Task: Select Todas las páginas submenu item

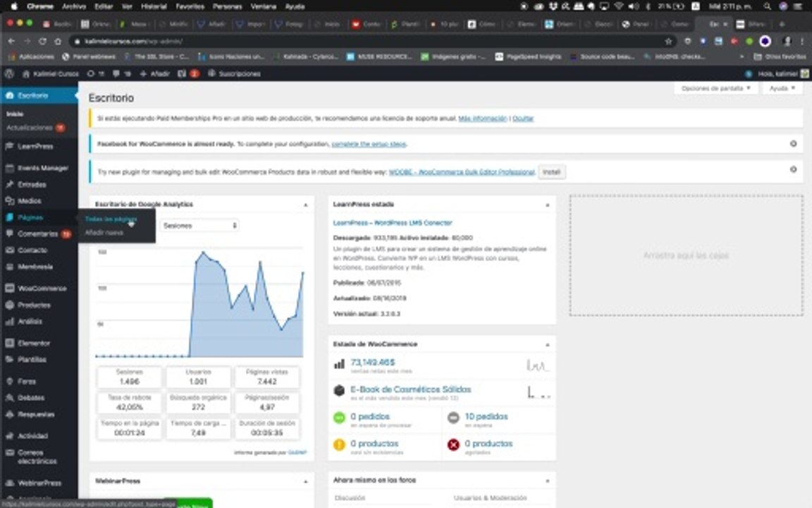Action: [x=111, y=219]
